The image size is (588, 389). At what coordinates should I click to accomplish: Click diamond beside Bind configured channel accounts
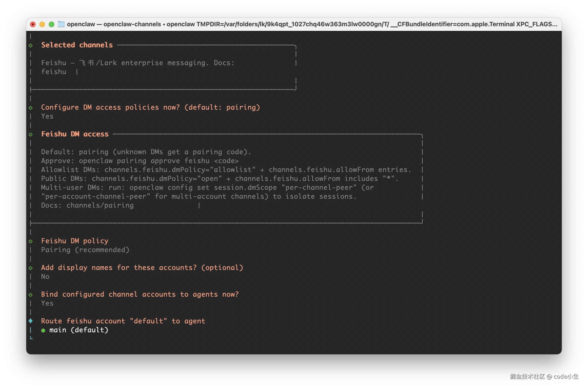tap(30, 295)
